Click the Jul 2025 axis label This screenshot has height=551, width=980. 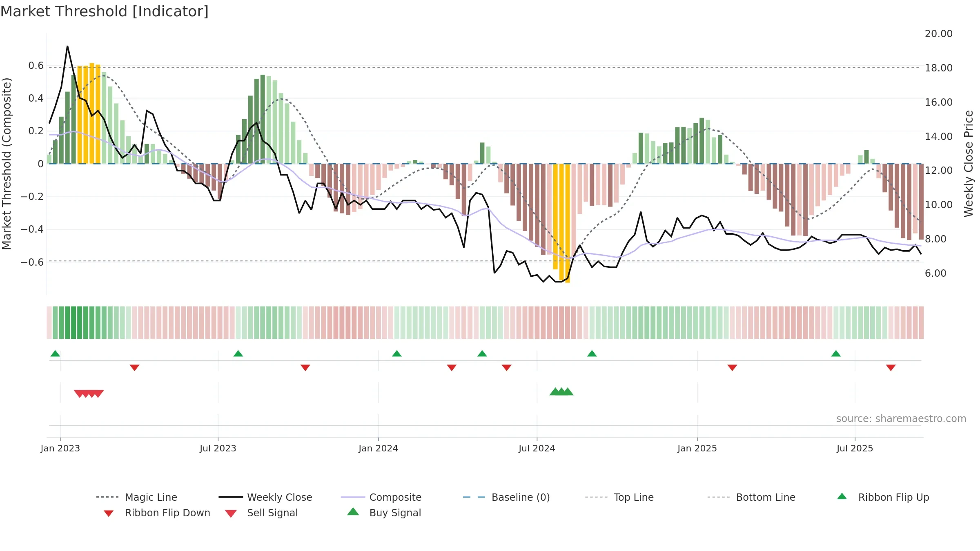[855, 448]
